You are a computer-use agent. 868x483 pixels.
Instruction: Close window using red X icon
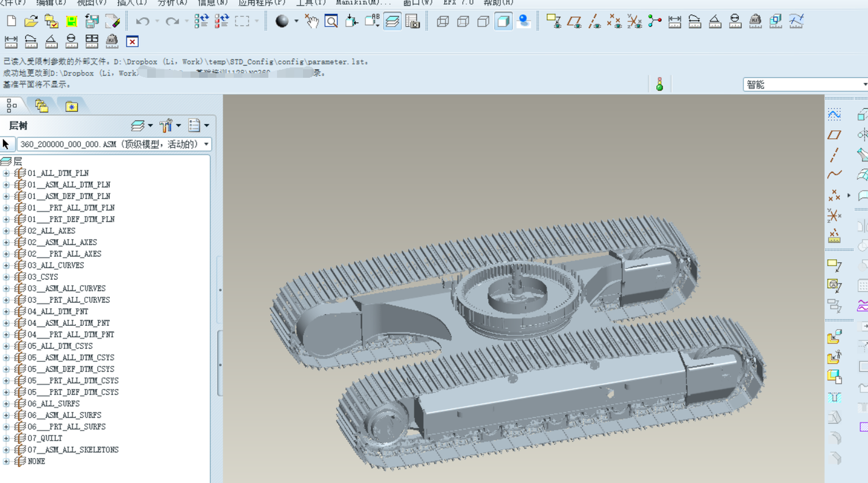click(132, 42)
